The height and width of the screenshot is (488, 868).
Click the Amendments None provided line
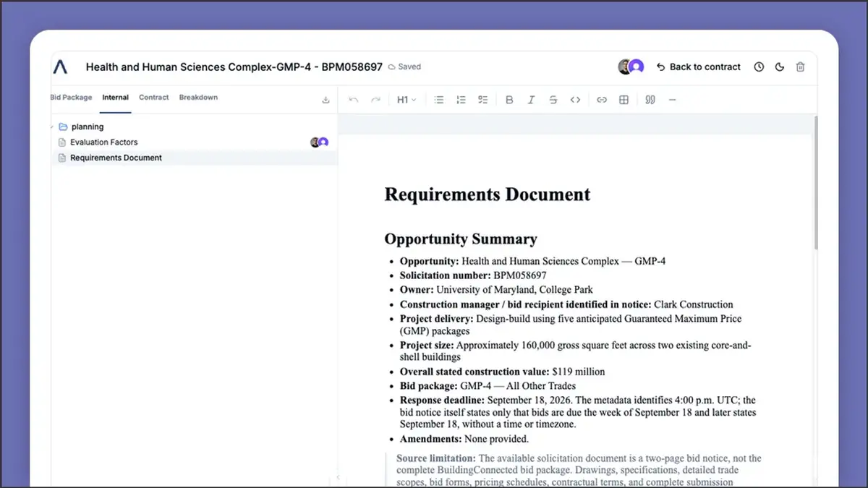tap(464, 439)
